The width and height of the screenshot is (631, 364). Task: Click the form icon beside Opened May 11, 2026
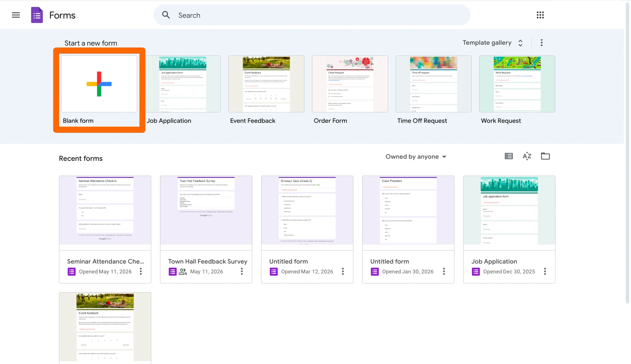pos(71,271)
